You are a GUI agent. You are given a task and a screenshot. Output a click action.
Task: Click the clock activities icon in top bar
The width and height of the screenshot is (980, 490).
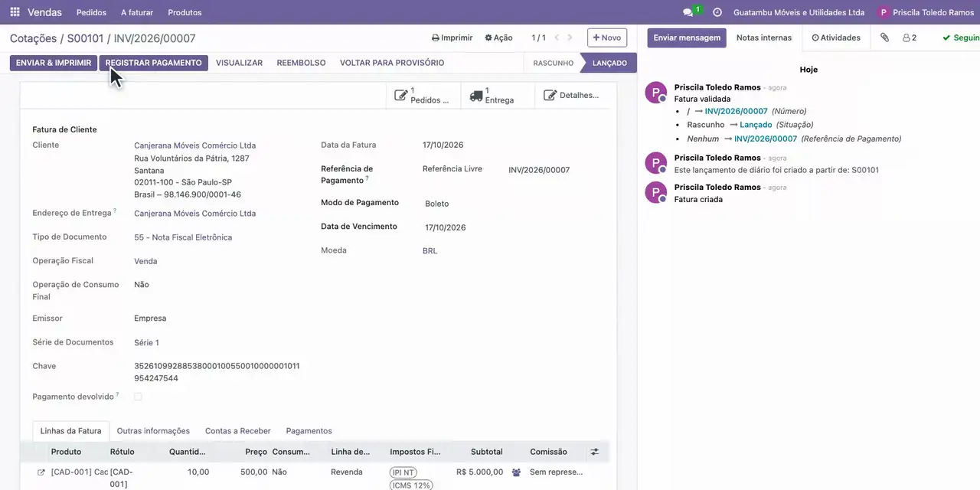point(717,12)
